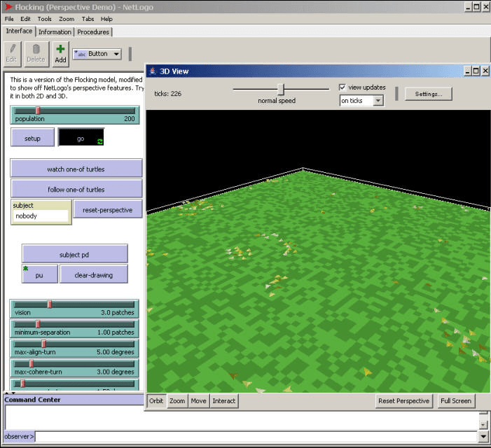Select Move mode in 3D View

[198, 401]
